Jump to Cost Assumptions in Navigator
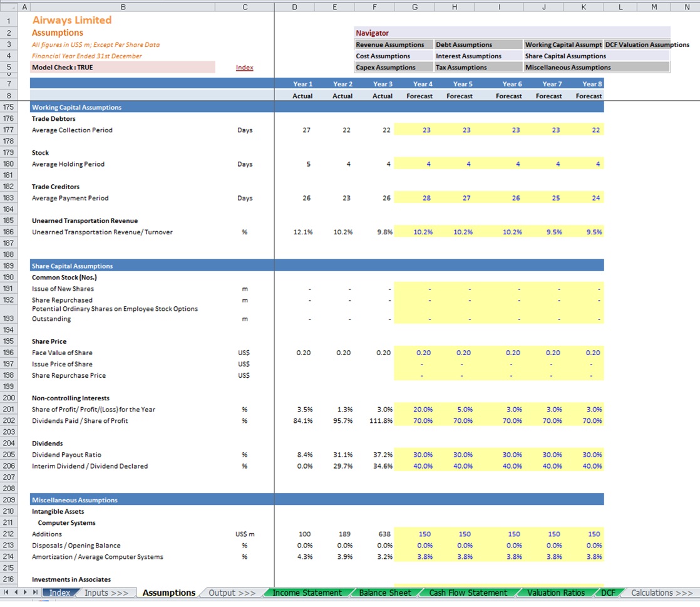This screenshot has width=700, height=607. (x=393, y=57)
